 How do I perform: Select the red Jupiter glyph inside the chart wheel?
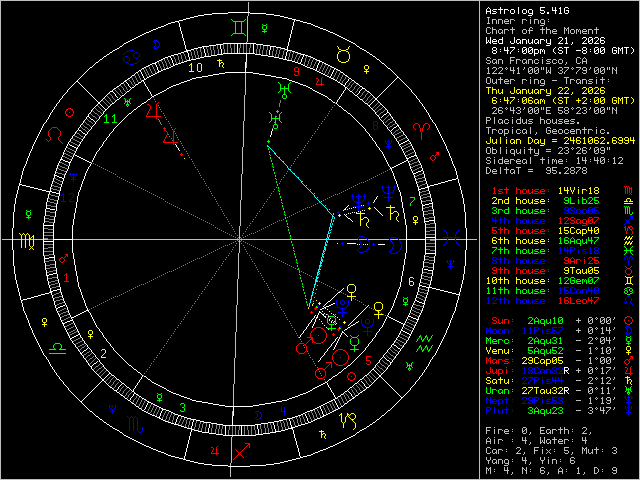coord(152,110)
